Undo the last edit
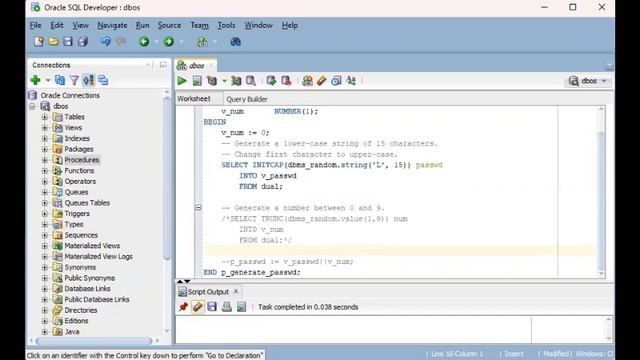The height and width of the screenshot is (360, 640). pyautogui.click(x=106, y=41)
